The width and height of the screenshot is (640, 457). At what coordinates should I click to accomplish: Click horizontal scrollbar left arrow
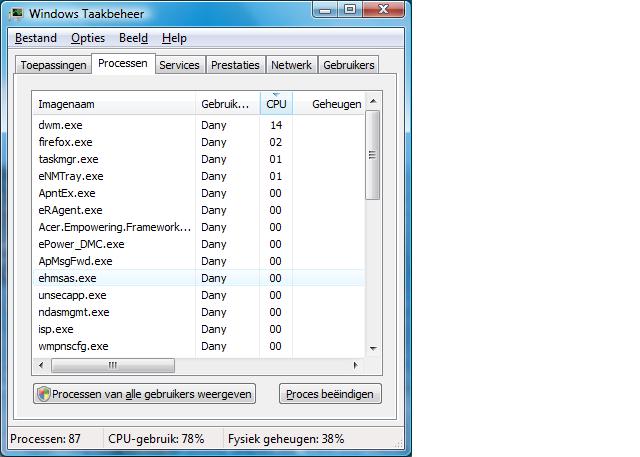click(x=41, y=365)
